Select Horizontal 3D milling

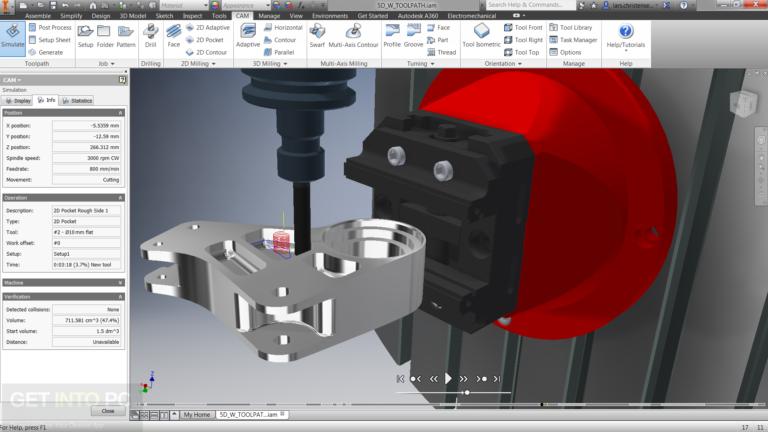[x=283, y=27]
